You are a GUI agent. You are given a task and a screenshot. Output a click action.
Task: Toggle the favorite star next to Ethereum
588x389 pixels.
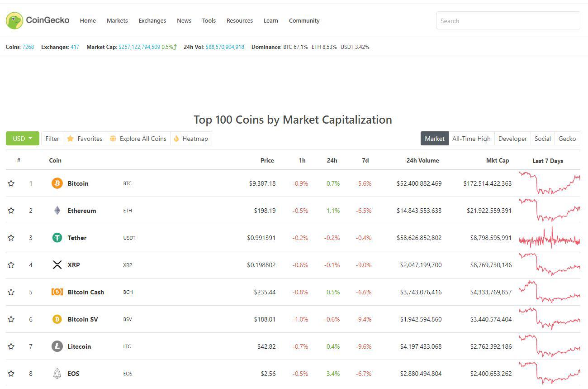click(11, 210)
